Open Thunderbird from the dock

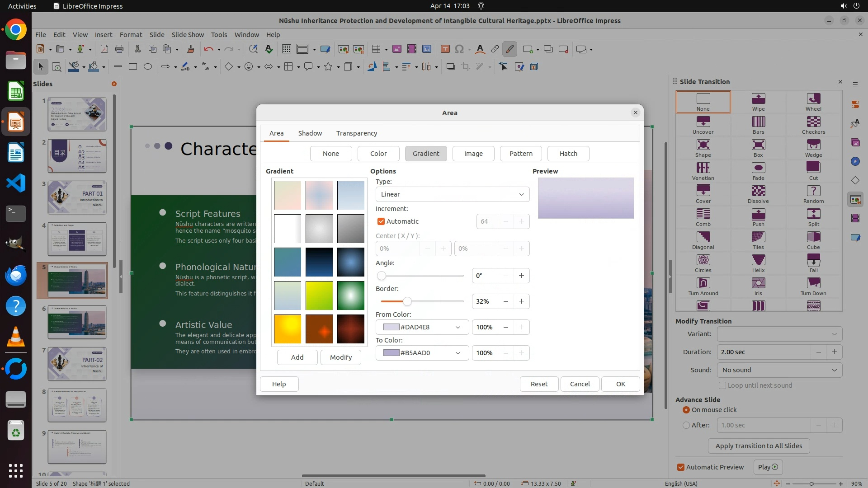pos(16,276)
